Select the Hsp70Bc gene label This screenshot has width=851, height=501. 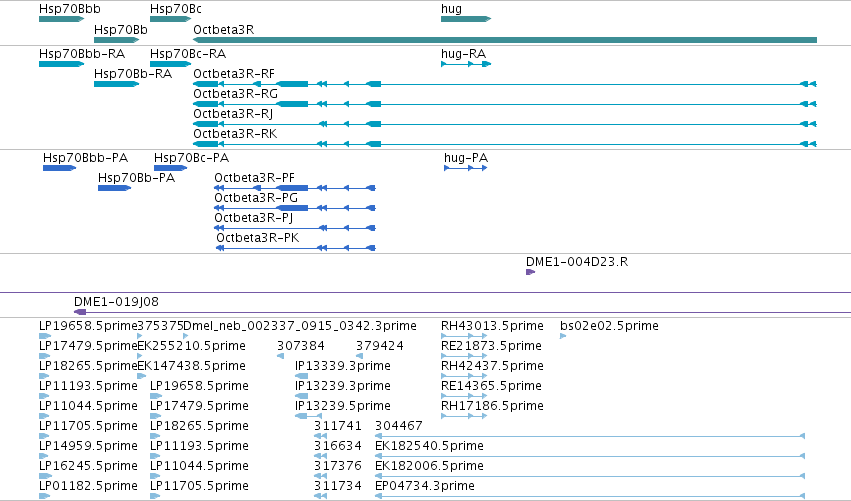pos(176,9)
